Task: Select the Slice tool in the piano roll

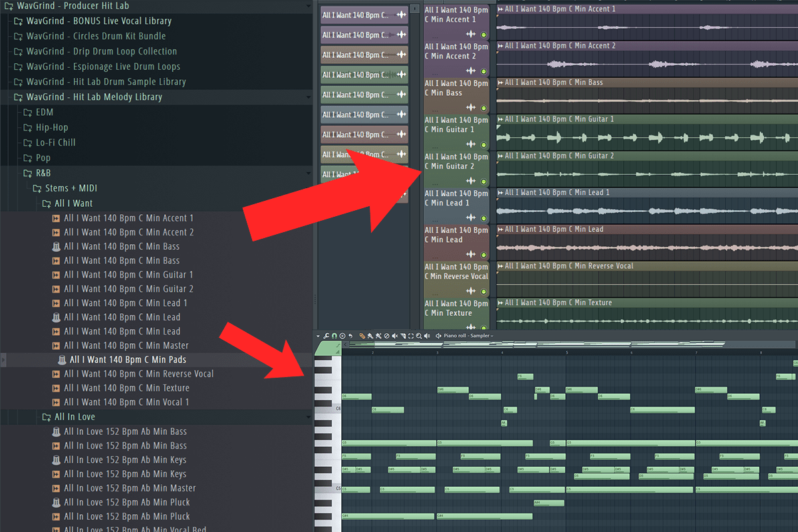Action: point(403,336)
